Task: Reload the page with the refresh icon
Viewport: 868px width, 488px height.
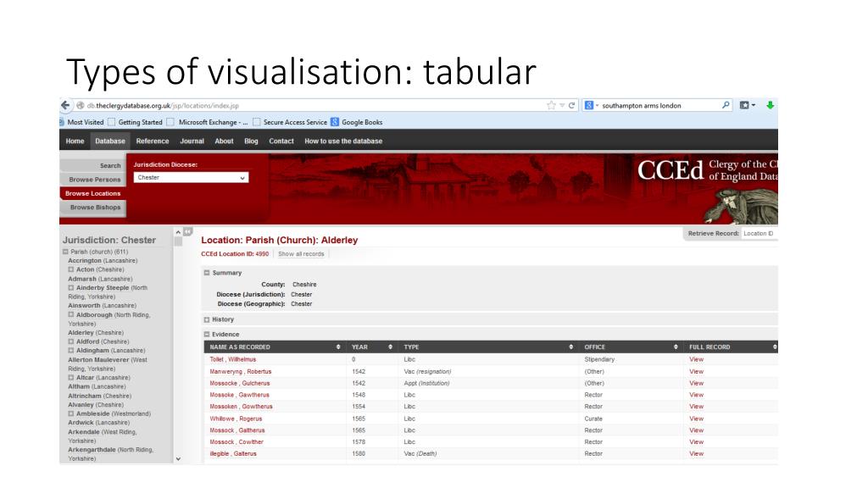Action: [x=571, y=105]
